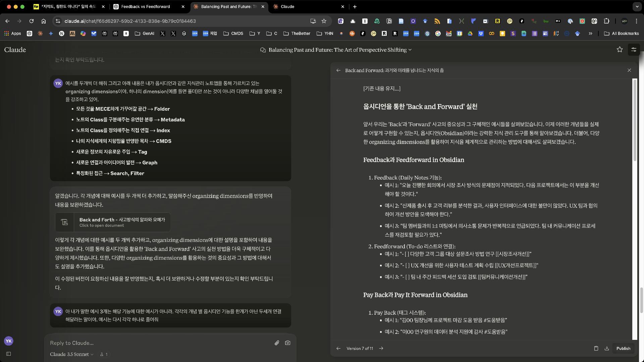Toggle the sidebar panel open

pos(9,354)
